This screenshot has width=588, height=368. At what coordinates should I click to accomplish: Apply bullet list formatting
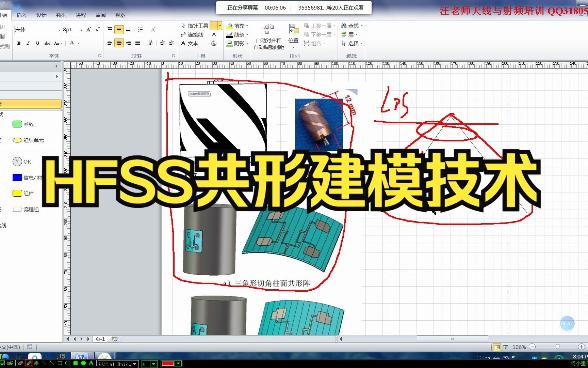coord(140,30)
